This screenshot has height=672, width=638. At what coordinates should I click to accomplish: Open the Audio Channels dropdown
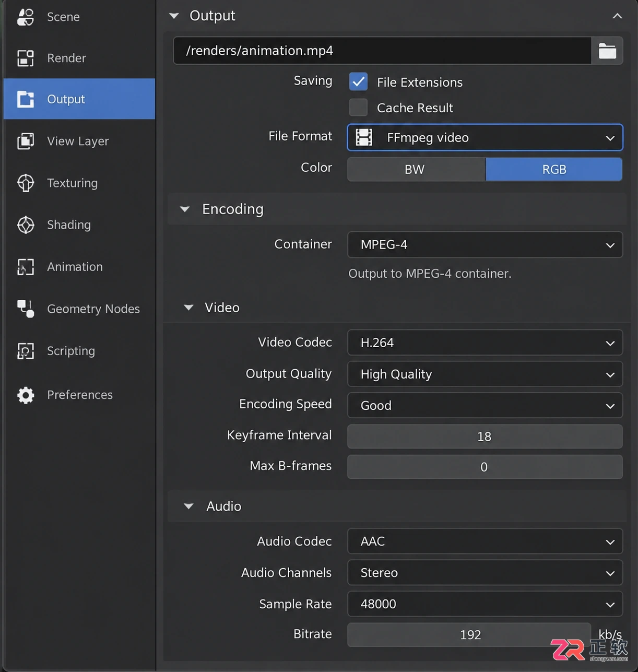[485, 573]
